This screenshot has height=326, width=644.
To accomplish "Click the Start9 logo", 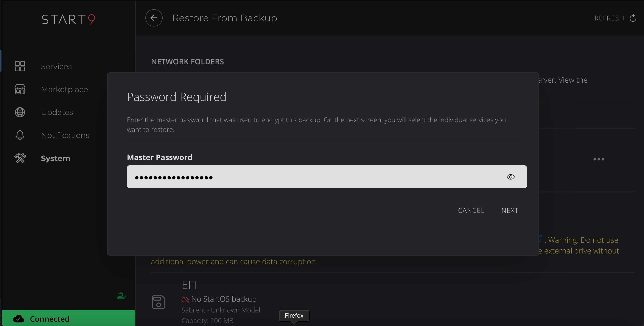I will click(68, 19).
